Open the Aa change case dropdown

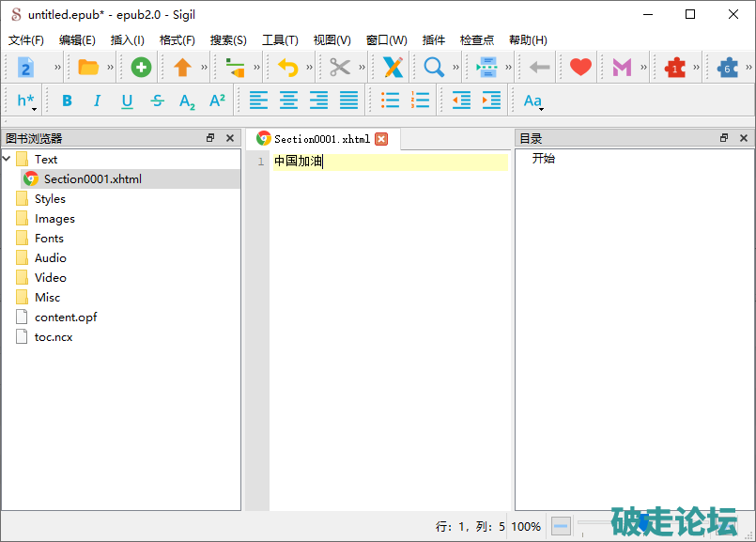(x=532, y=101)
